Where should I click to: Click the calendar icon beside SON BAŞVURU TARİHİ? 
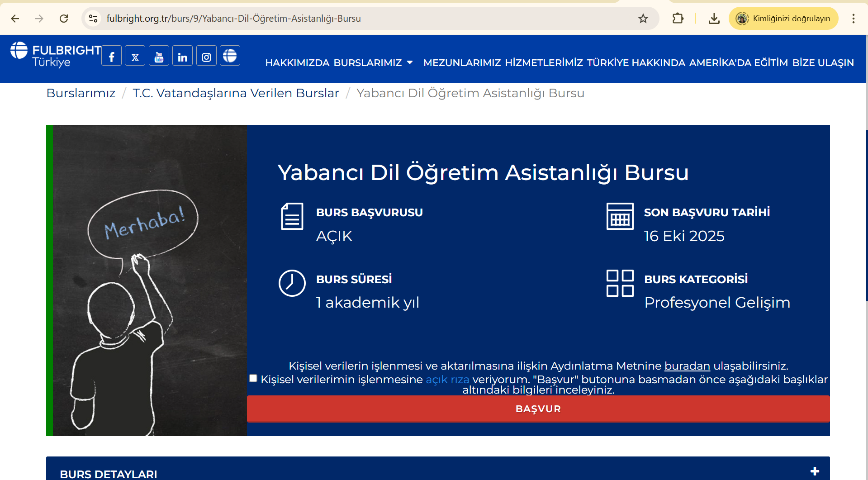click(620, 216)
